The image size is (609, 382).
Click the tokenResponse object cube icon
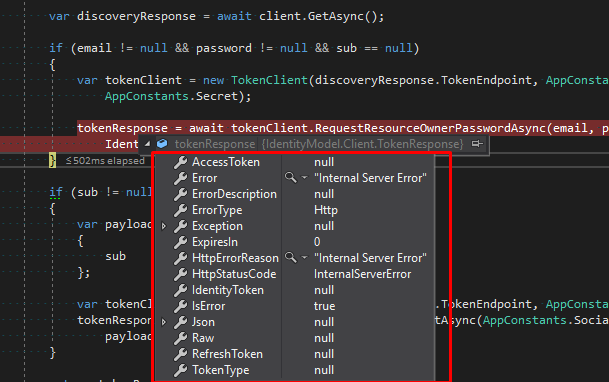pos(162,144)
